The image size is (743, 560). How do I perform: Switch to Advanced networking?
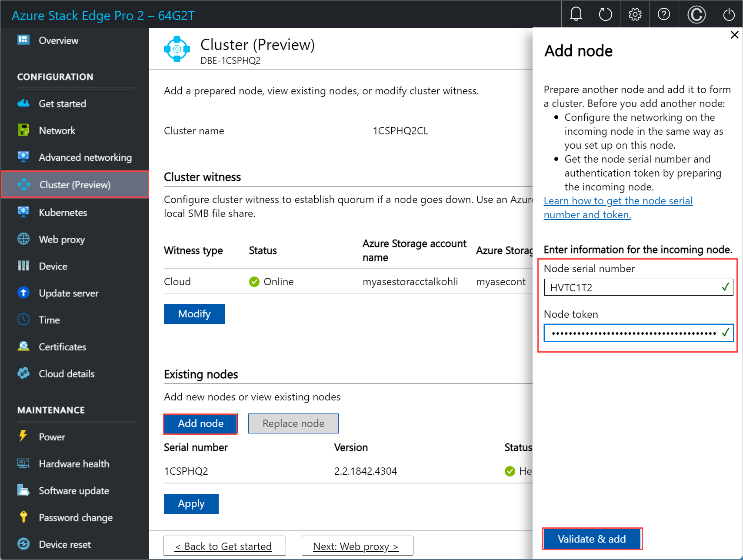(x=85, y=157)
